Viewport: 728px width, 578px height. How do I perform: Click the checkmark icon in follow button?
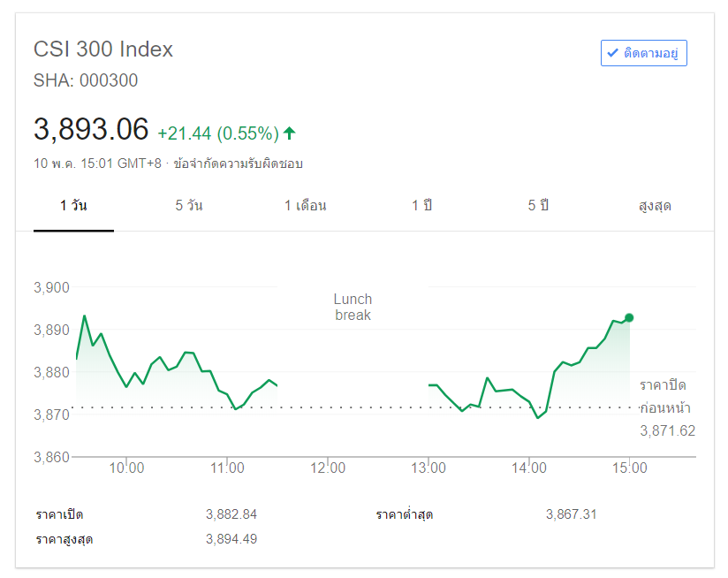tap(612, 53)
